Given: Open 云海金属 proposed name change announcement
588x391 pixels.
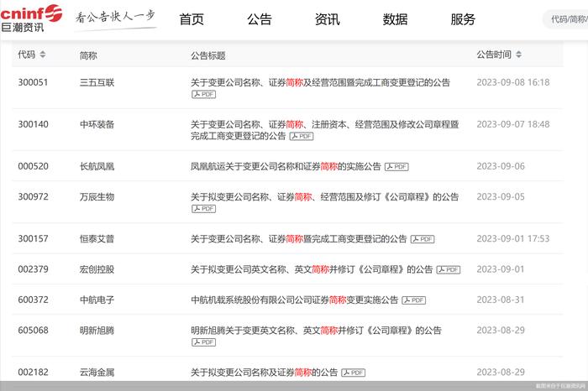Looking at the screenshot, I should point(265,373).
